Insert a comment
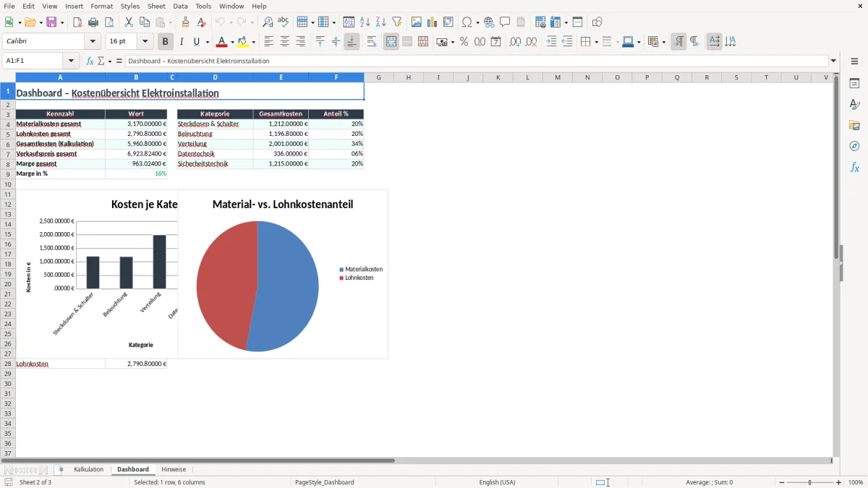 coord(505,22)
